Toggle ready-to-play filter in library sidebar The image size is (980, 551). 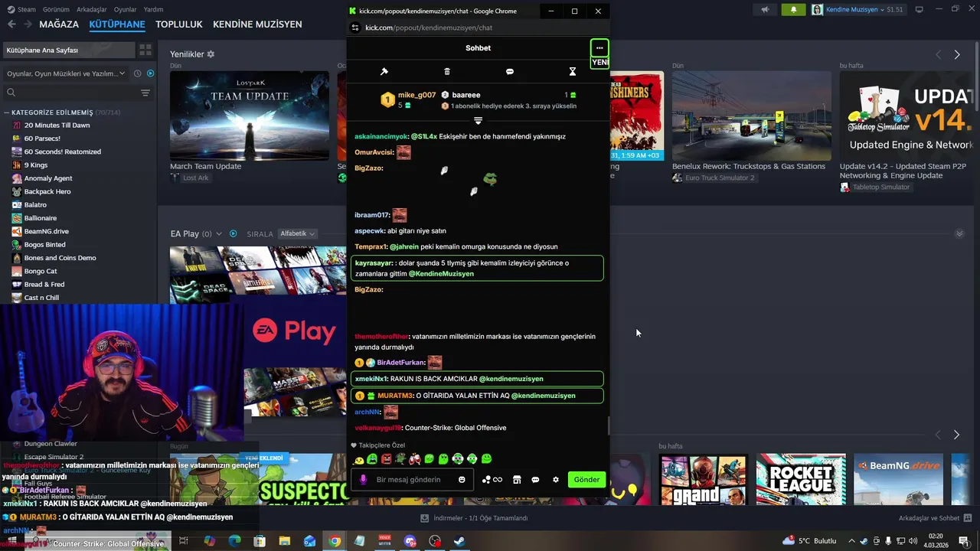pyautogui.click(x=151, y=73)
